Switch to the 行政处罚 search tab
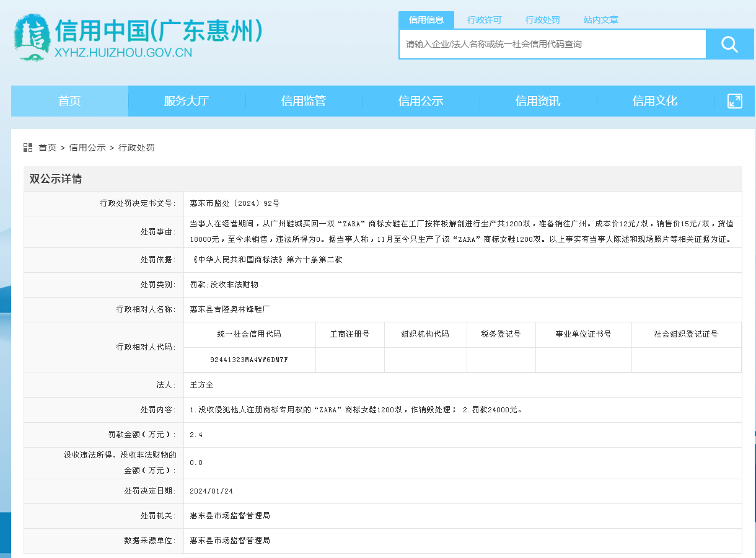The image size is (756, 558). click(x=543, y=20)
